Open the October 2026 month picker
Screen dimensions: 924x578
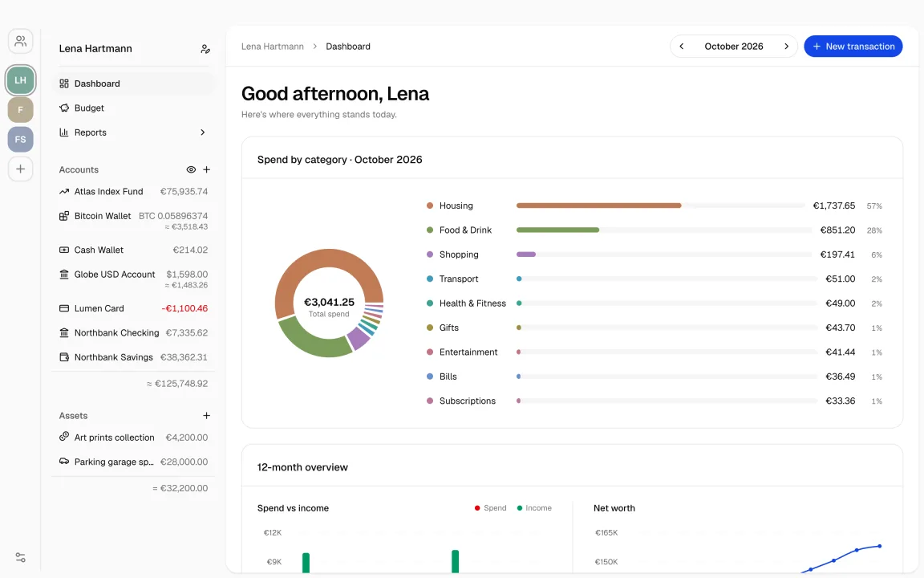coord(734,47)
